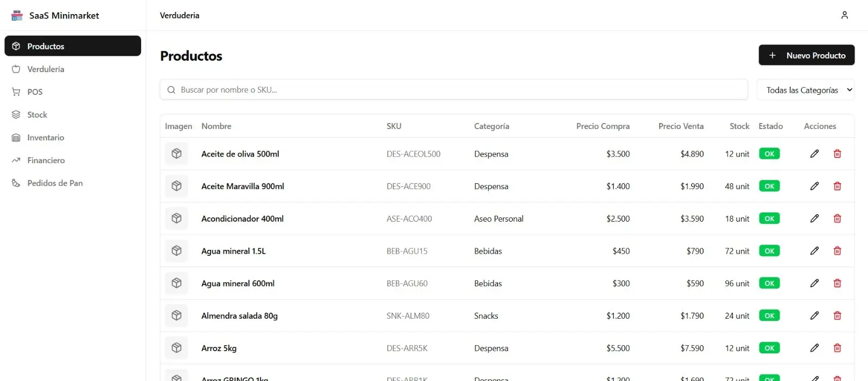Click image placeholder for Arroz 5kg
Viewport: 868px width, 381px height.
(176, 348)
